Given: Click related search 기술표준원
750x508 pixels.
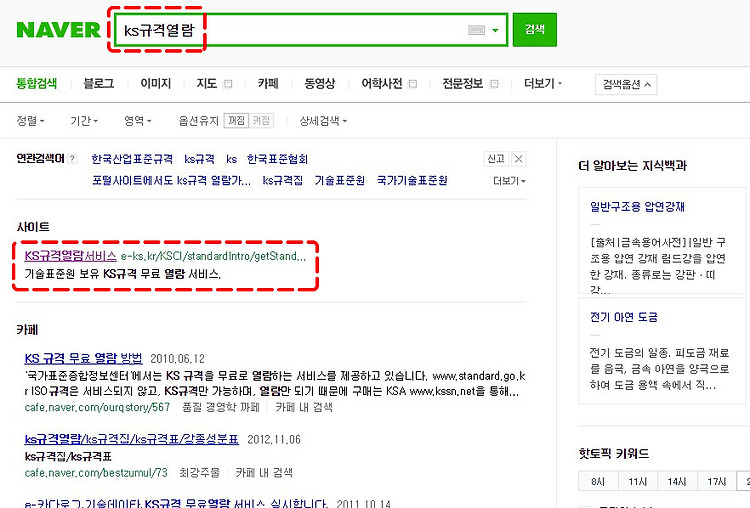Looking at the screenshot, I should (x=340, y=180).
